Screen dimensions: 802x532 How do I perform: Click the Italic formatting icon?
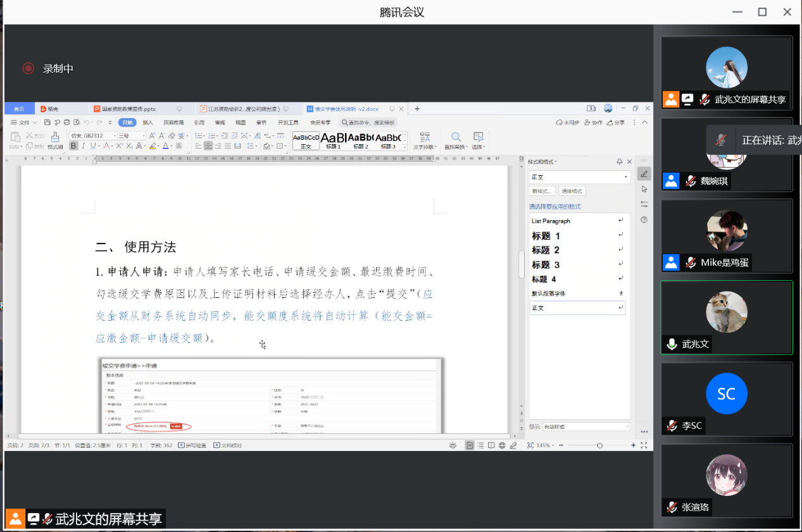coord(83,146)
